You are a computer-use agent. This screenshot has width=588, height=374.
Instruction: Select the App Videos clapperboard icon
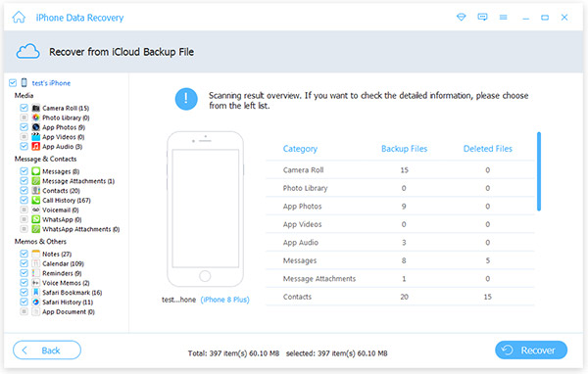click(35, 137)
